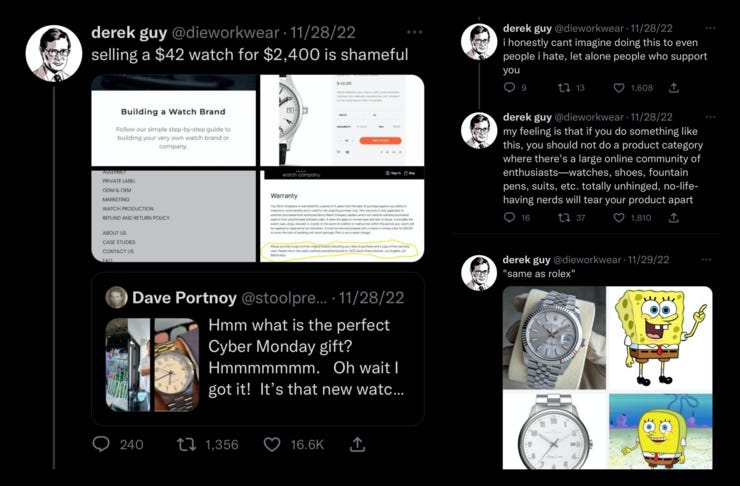This screenshot has width=740, height=486.
Task: Open derek guy's large profile avatar
Action: (54, 53)
